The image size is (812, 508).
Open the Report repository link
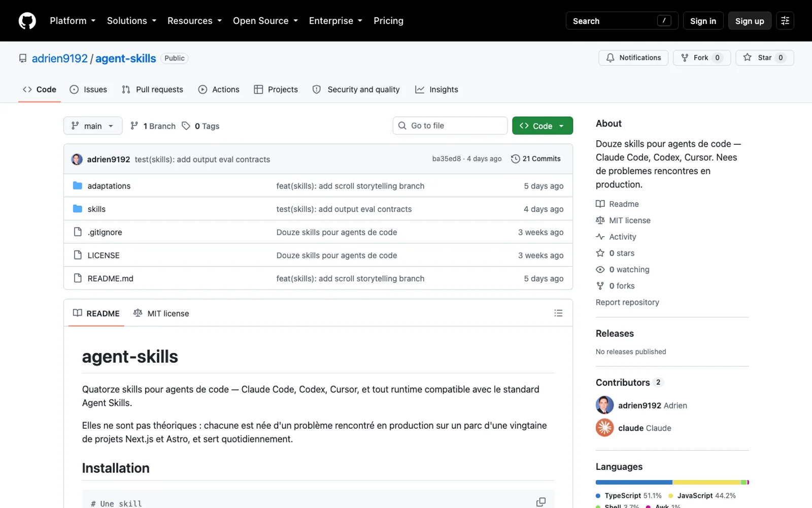click(627, 302)
